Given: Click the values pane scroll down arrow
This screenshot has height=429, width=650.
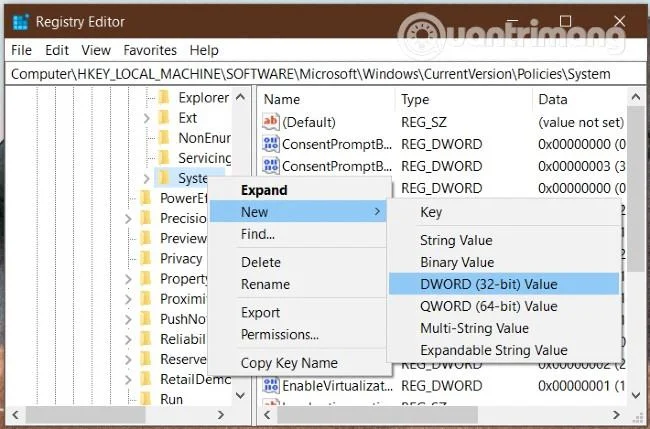Looking at the screenshot, I should point(636,395).
